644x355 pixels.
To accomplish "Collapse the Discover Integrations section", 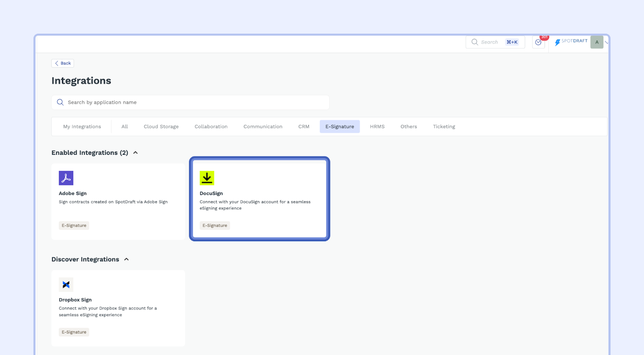I will (126, 259).
